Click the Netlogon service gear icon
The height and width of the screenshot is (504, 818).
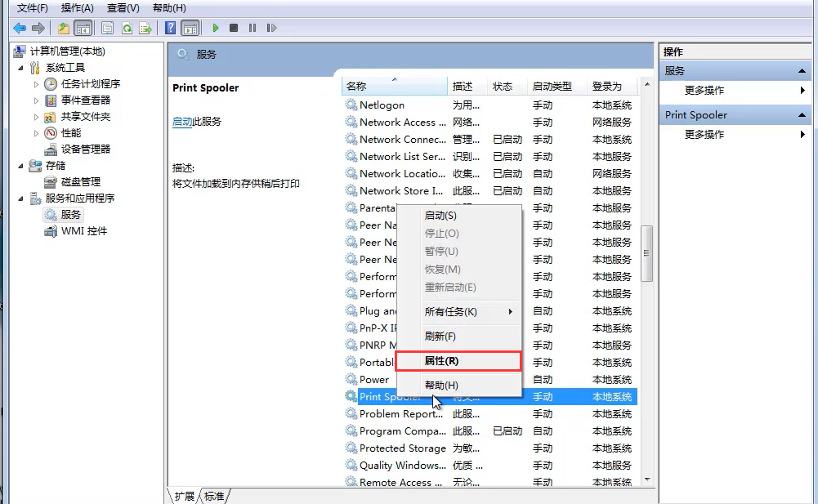351,105
